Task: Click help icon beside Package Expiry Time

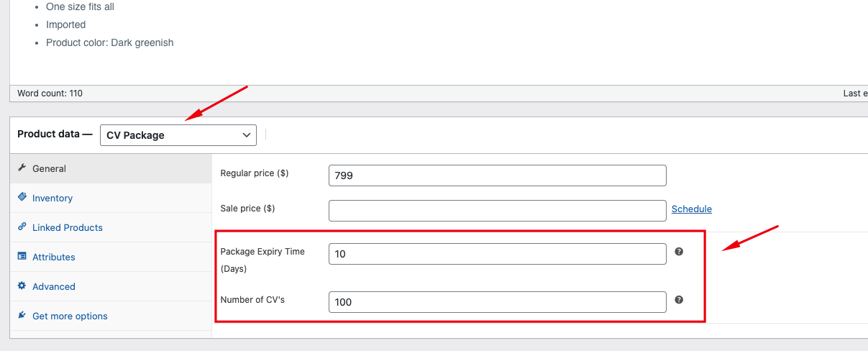Action: click(679, 252)
